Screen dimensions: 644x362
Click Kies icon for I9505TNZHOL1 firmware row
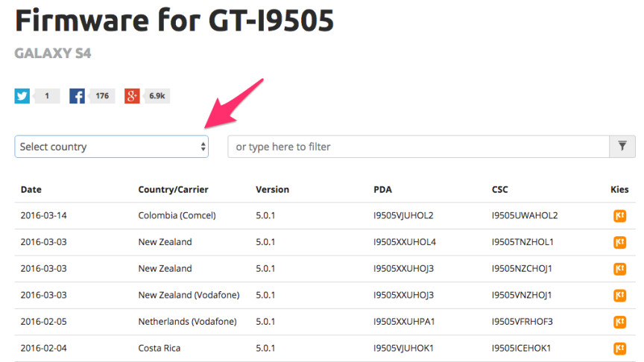tap(619, 242)
